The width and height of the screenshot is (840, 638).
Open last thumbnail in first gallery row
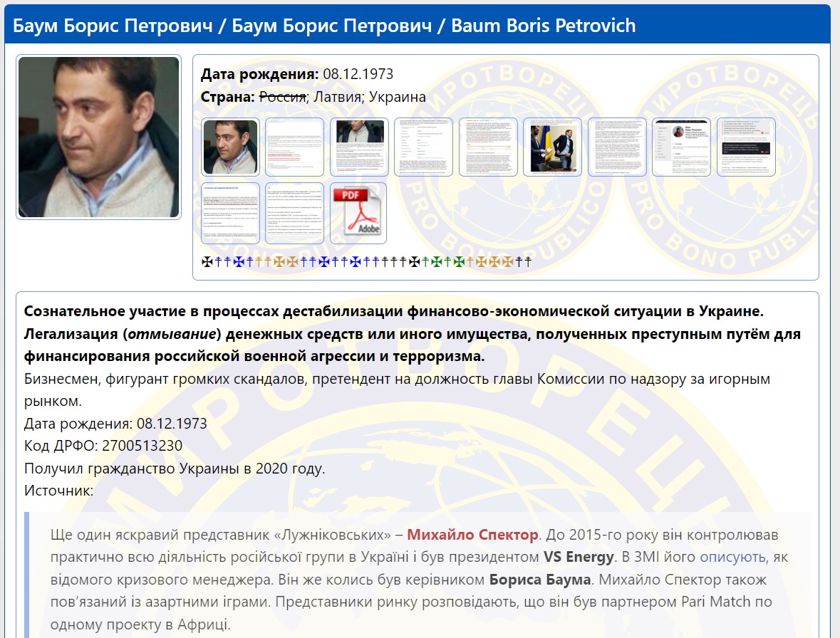click(x=746, y=147)
